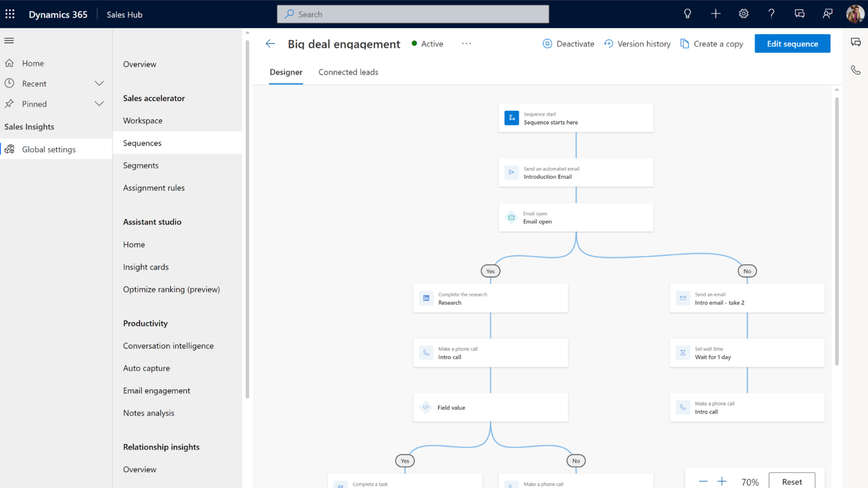The image size is (868, 488).
Task: Select Segments in the settings menu
Action: point(141,165)
